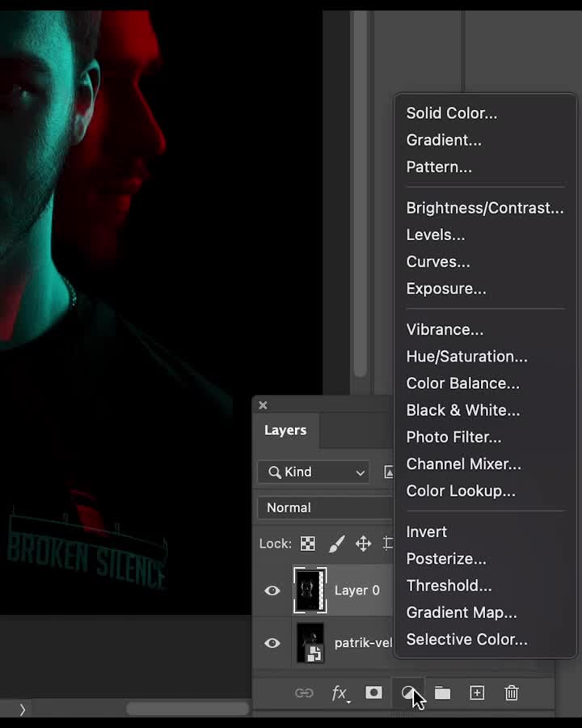Toggle visibility of the patrik-vel layer
Viewport: 582px width, 728px height.
pyautogui.click(x=272, y=643)
